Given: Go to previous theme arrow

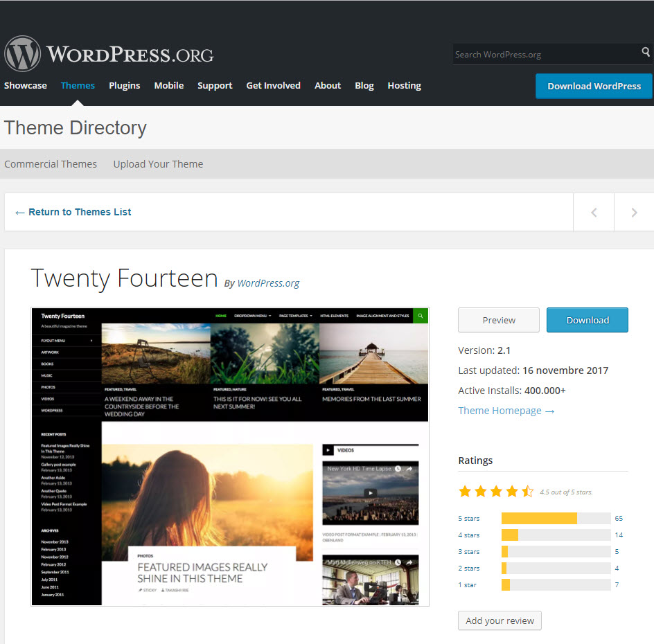Looking at the screenshot, I should [x=594, y=213].
